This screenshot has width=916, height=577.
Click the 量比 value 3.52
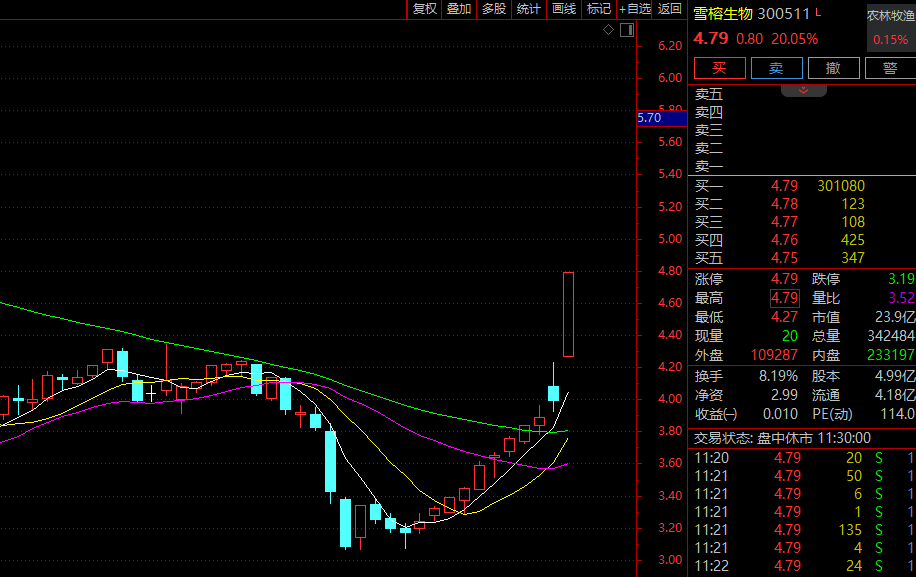pos(901,298)
